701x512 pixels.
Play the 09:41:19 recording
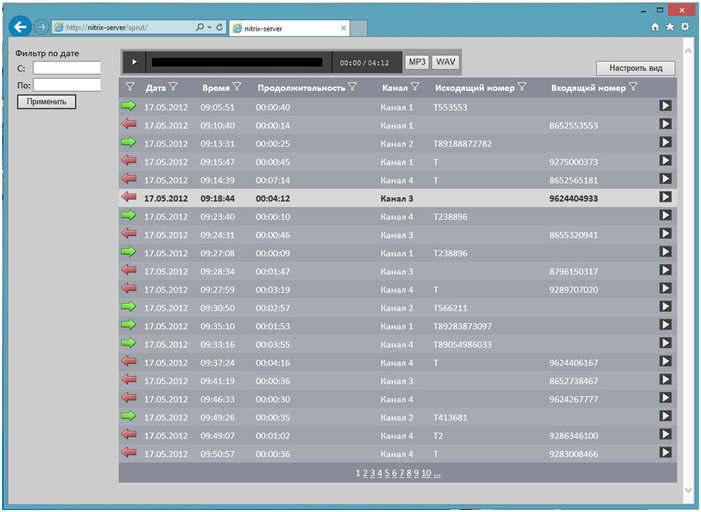665,380
